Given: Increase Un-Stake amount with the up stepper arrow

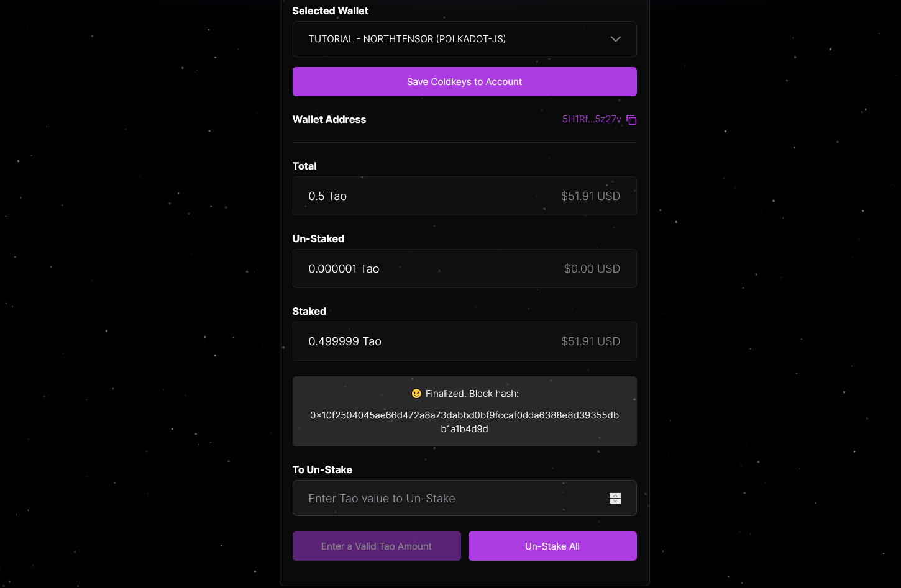Looking at the screenshot, I should [x=615, y=495].
